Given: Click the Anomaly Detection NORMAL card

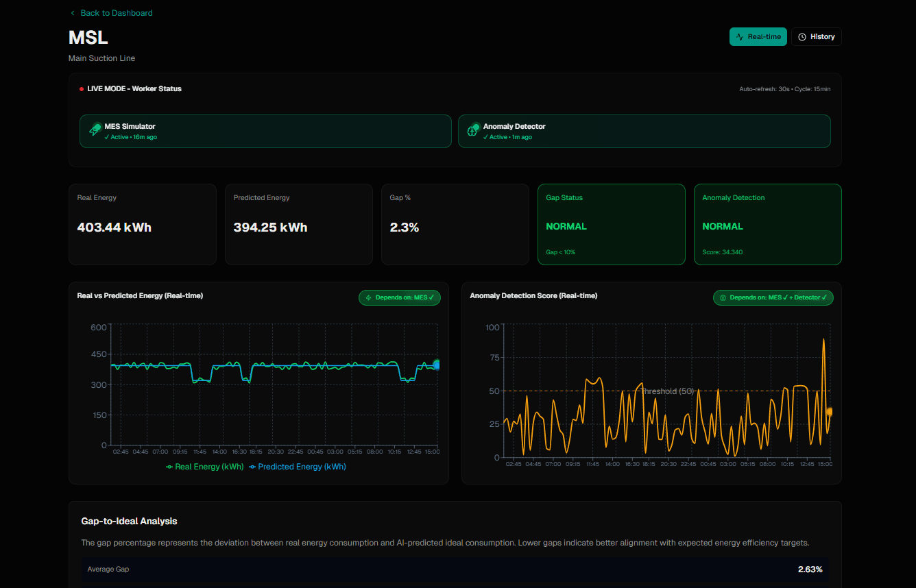Looking at the screenshot, I should coord(767,224).
